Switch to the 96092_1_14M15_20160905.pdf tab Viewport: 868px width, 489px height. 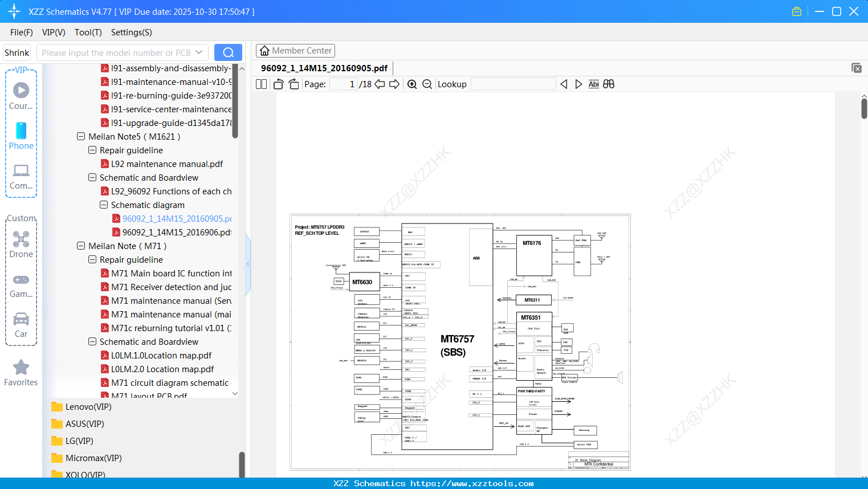(324, 68)
